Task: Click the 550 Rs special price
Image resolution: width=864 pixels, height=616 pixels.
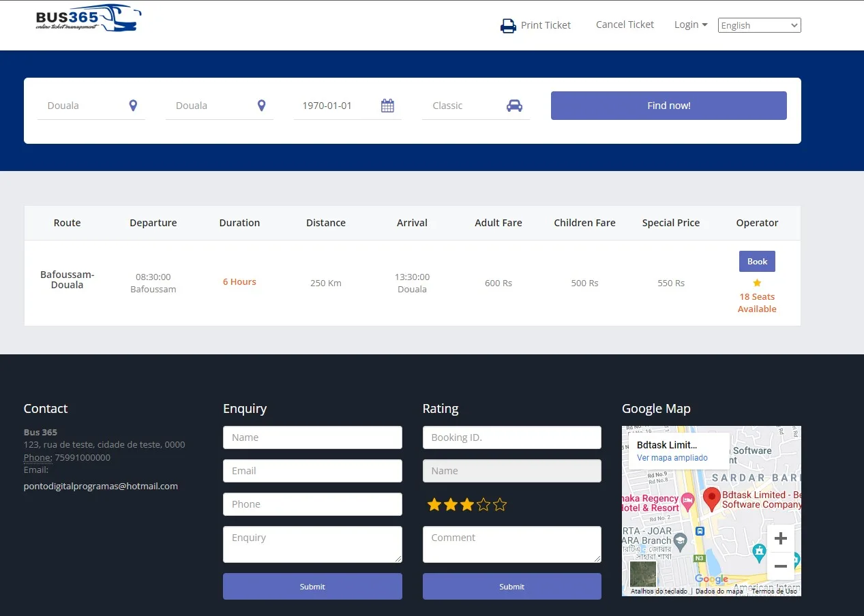Action: click(671, 283)
